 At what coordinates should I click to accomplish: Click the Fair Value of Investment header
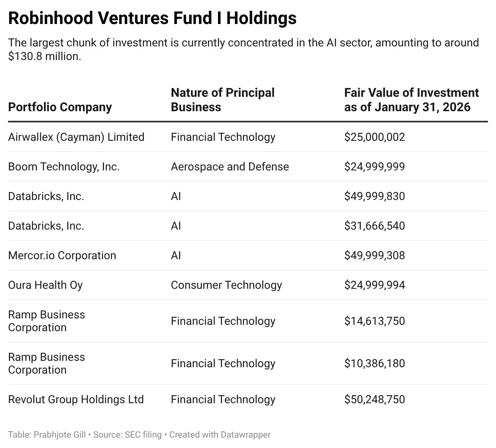[411, 100]
